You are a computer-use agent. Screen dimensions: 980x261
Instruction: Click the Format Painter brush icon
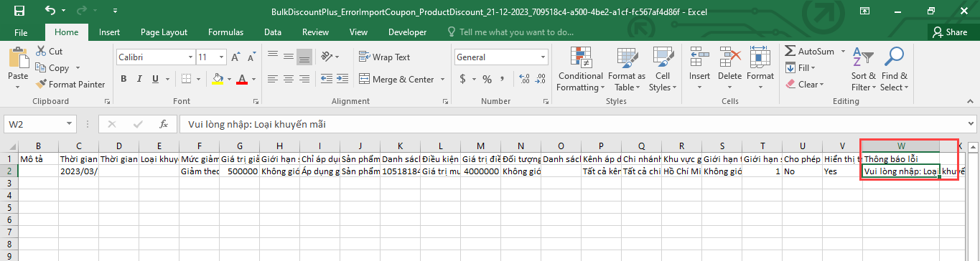(42, 84)
